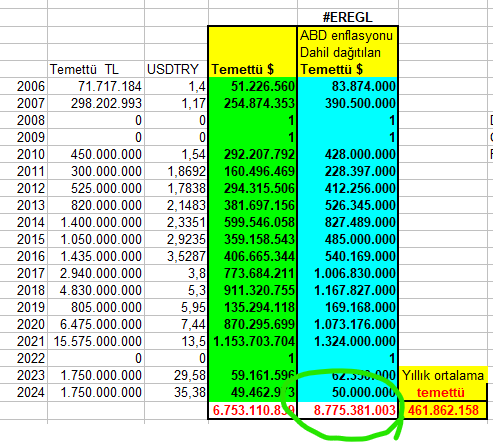Image resolution: width=493 pixels, height=443 pixels.
Task: Select cell with value 135.294.118
Action: pyautogui.click(x=252, y=307)
